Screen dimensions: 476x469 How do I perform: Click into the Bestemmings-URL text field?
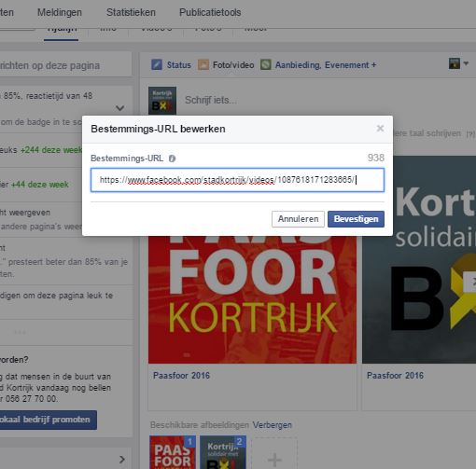[x=237, y=180]
